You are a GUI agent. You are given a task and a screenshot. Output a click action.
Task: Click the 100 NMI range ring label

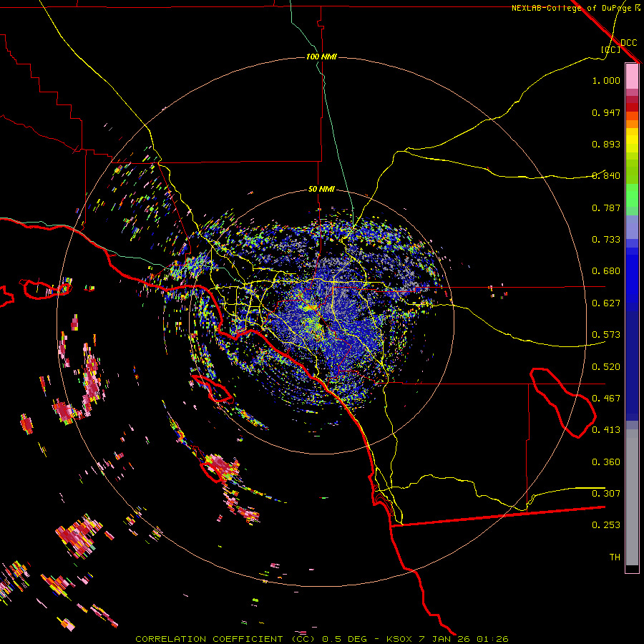pyautogui.click(x=321, y=57)
